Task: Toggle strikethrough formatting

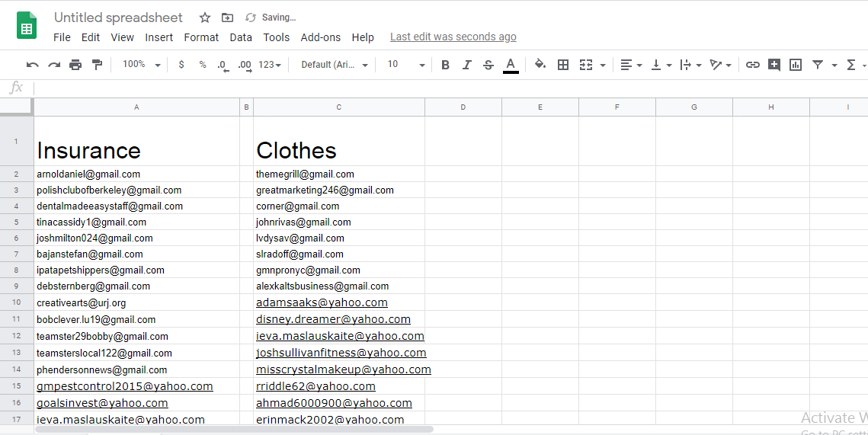Action: click(488, 66)
